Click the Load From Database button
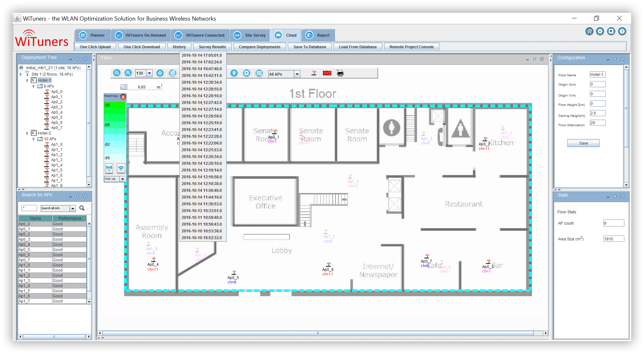644x354 pixels. point(358,47)
